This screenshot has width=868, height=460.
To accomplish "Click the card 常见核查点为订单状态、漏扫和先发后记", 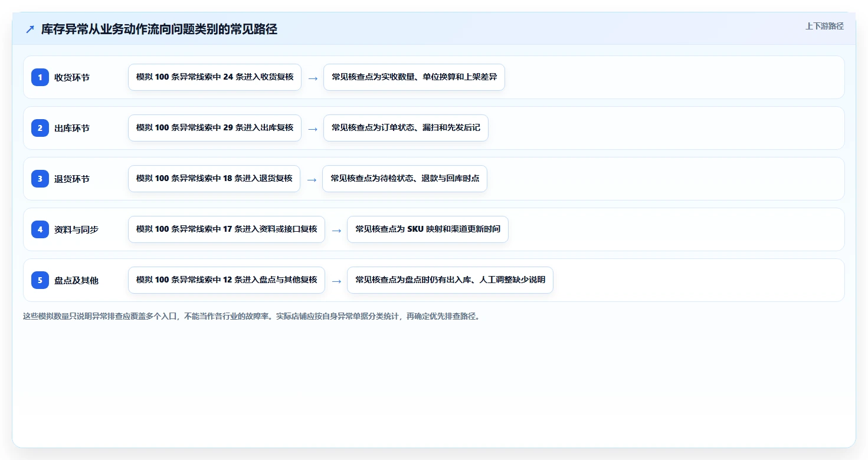I will [x=406, y=128].
